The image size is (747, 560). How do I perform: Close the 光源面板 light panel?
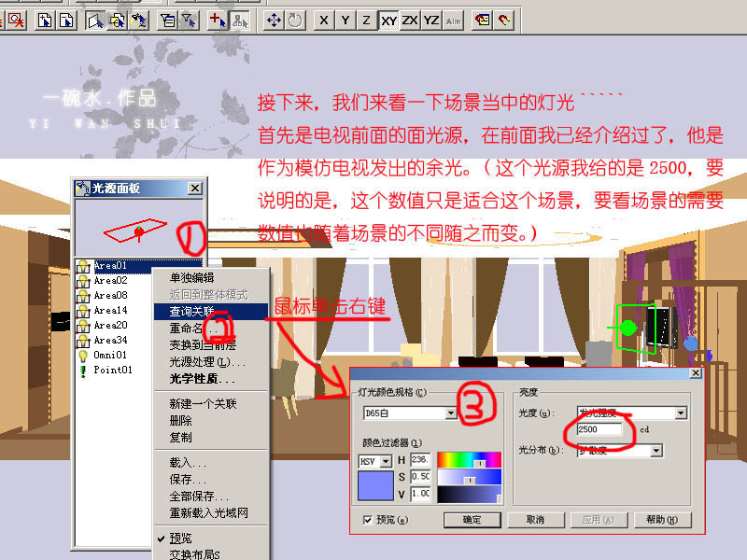(x=195, y=189)
